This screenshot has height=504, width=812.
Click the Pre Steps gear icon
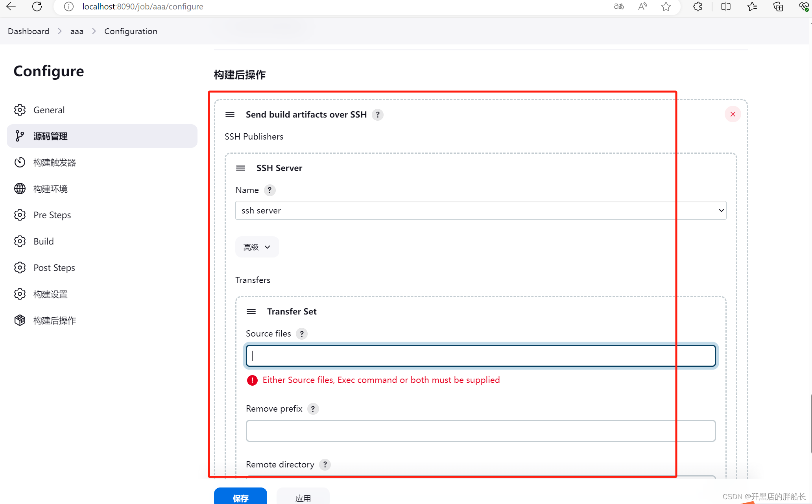click(x=20, y=215)
